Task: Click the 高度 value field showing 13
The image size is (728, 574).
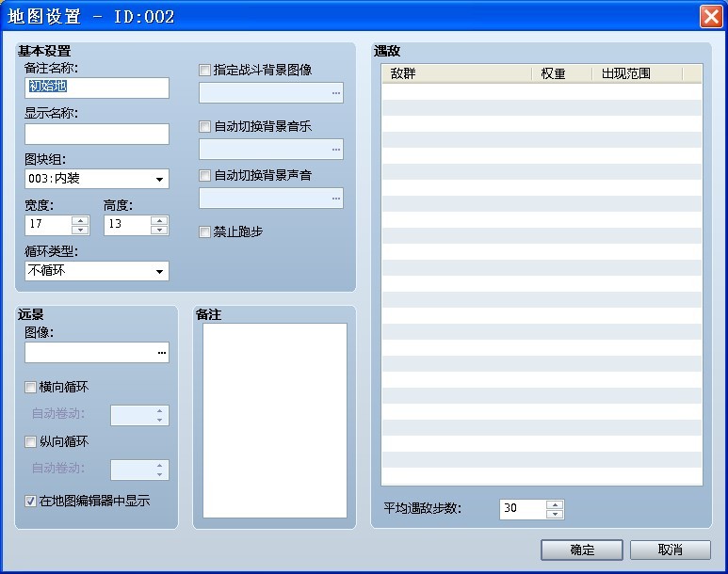Action: (127, 225)
